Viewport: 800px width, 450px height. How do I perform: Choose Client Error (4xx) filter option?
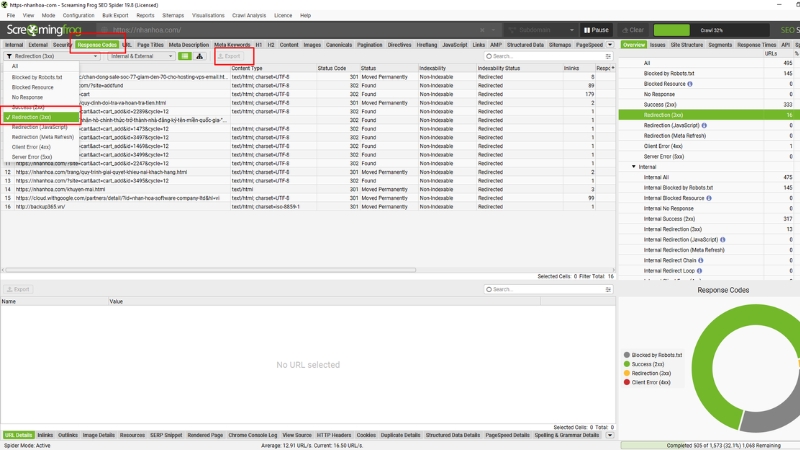tap(41, 147)
